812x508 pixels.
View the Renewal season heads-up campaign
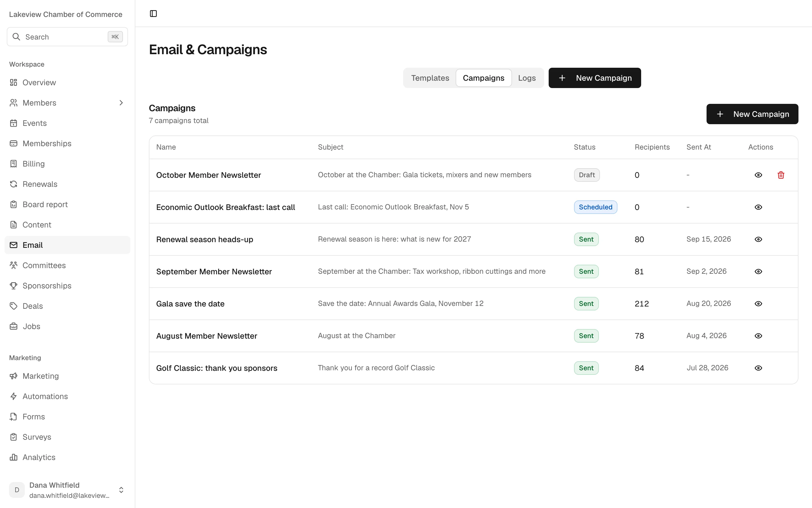(x=758, y=240)
